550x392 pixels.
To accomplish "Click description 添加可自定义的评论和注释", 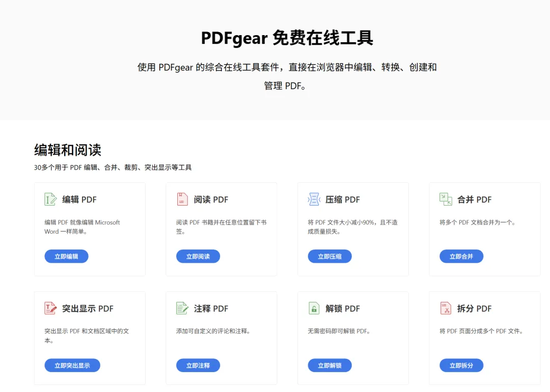I will click(x=213, y=331).
